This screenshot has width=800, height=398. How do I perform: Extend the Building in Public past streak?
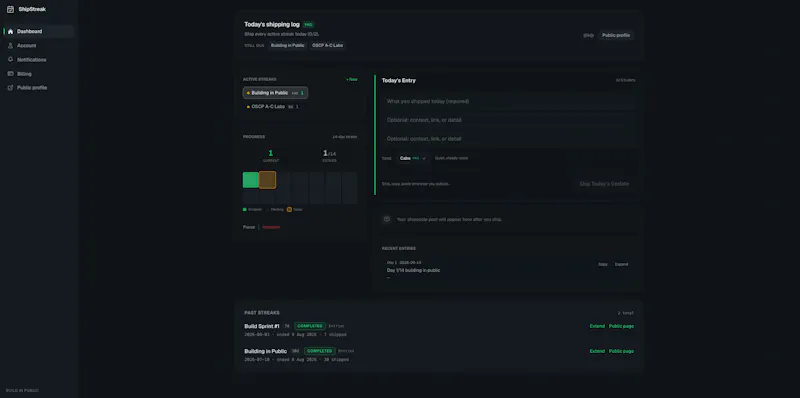(597, 351)
